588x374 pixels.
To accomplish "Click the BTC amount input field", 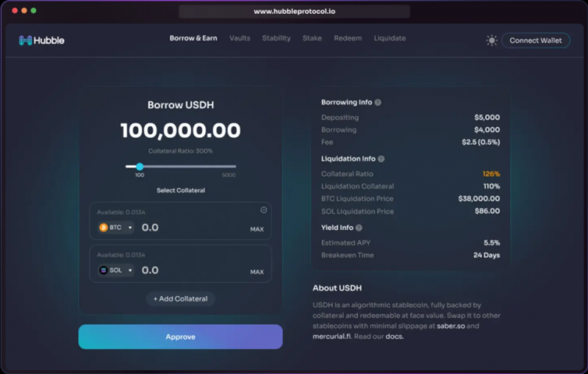I will [x=191, y=228].
